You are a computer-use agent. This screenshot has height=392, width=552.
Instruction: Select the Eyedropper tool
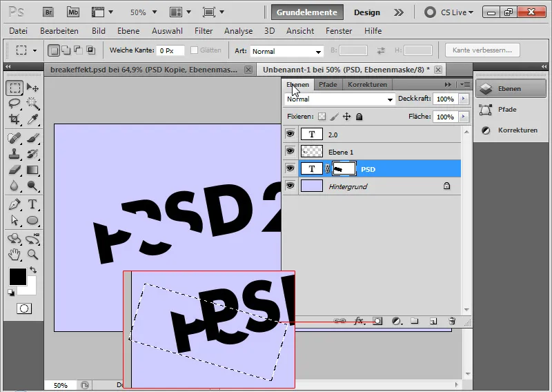(x=32, y=119)
